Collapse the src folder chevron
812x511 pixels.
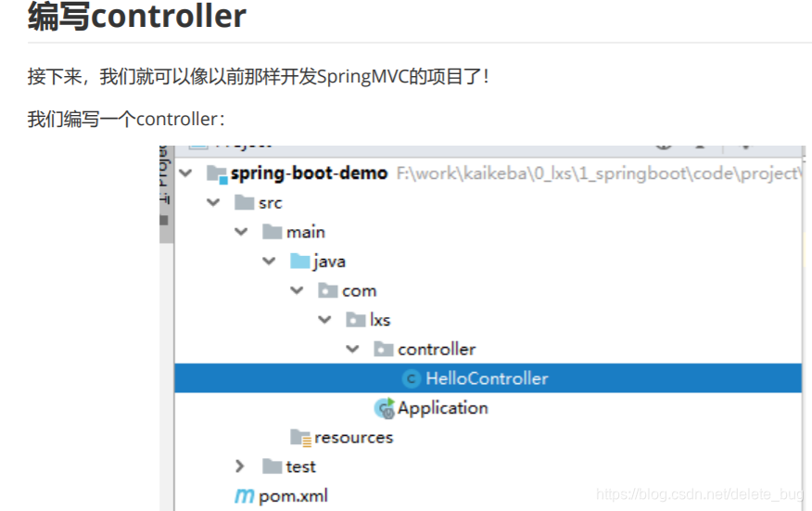click(213, 202)
